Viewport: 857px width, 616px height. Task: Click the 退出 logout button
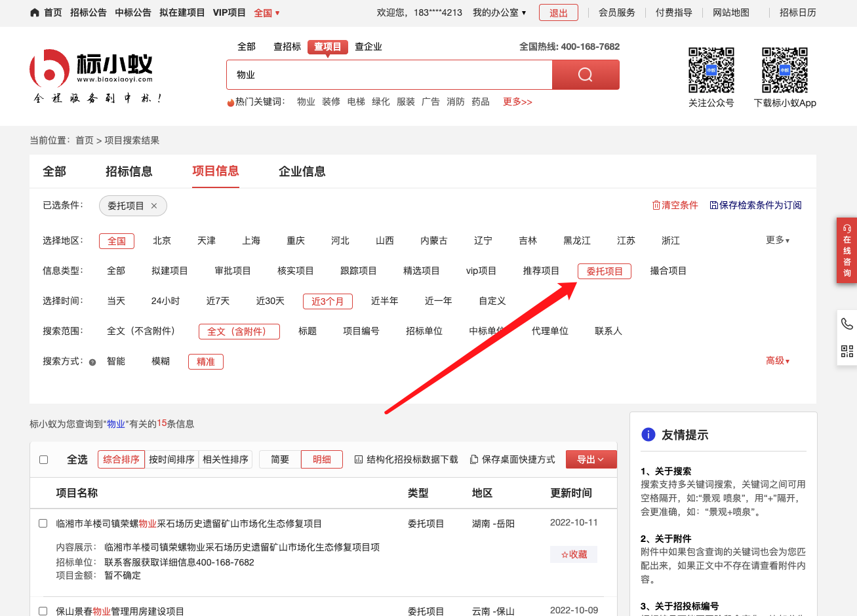[558, 12]
